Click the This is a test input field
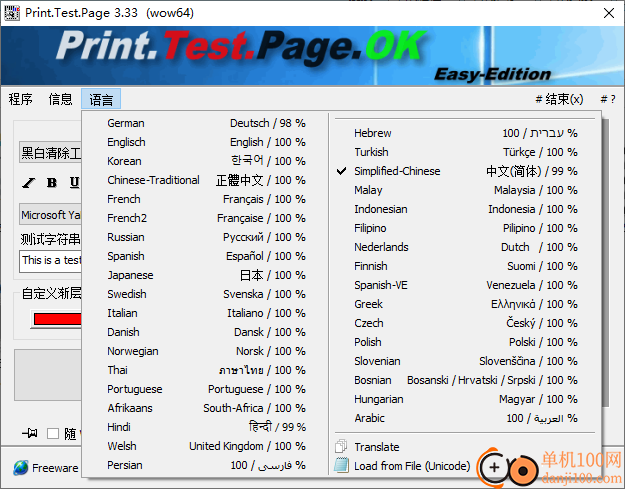 (x=51, y=261)
